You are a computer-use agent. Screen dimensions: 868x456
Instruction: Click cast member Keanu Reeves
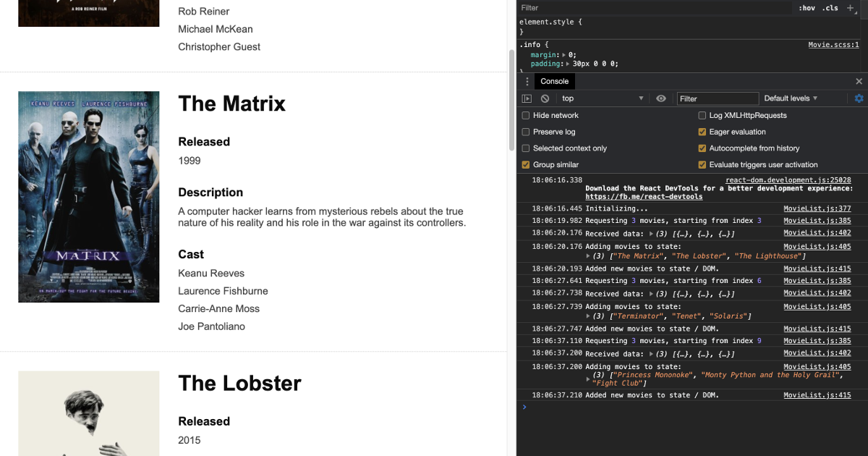click(x=212, y=274)
